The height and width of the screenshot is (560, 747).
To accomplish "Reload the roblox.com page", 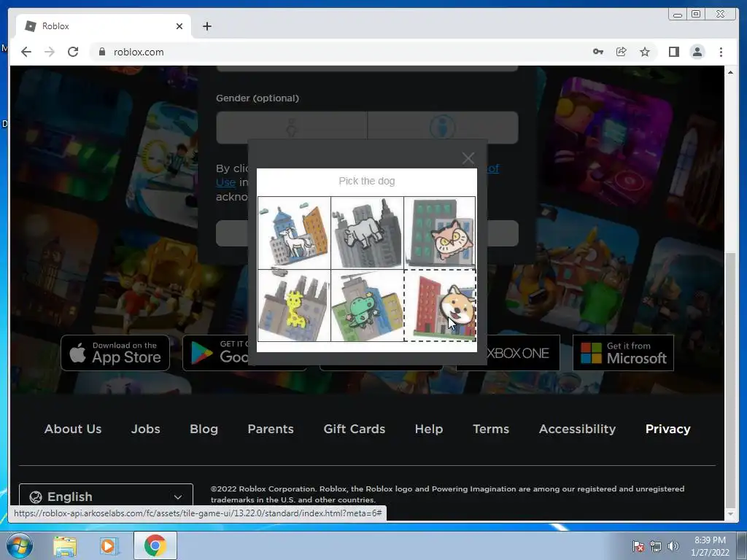I will point(73,52).
